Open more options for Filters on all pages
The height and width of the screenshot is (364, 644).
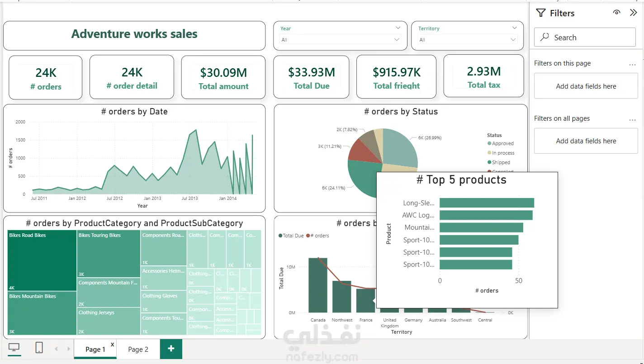tap(632, 119)
